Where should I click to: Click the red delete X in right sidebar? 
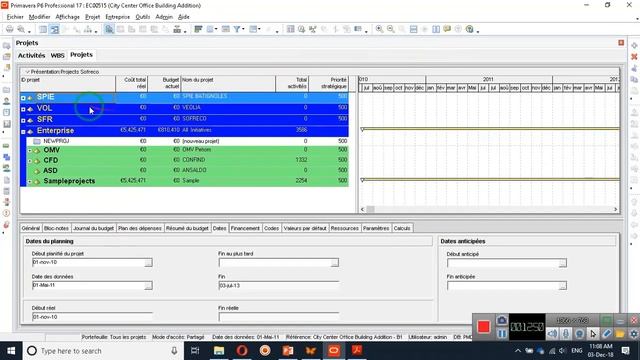634,57
